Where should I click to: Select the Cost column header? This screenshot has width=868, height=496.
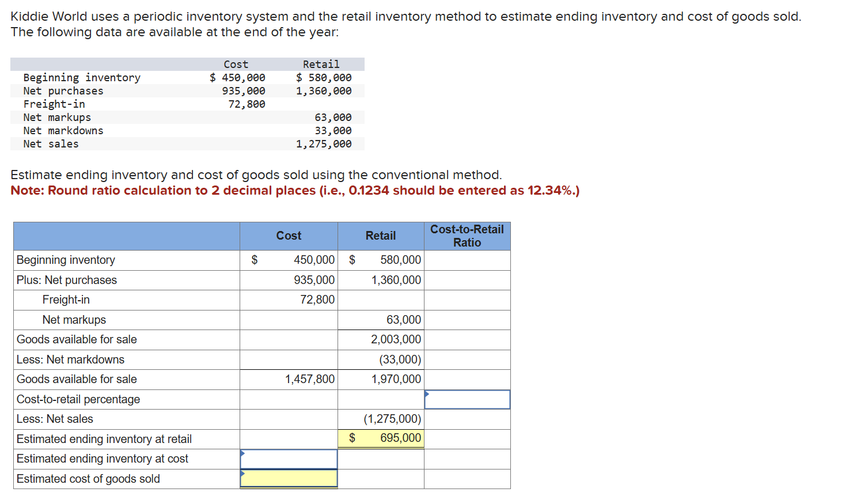coord(289,236)
